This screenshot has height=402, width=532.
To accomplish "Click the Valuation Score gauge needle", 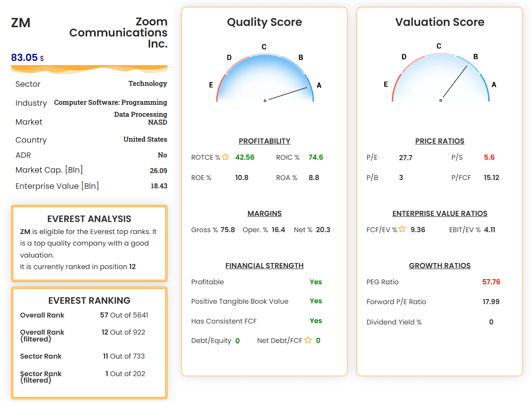I will pyautogui.click(x=454, y=82).
